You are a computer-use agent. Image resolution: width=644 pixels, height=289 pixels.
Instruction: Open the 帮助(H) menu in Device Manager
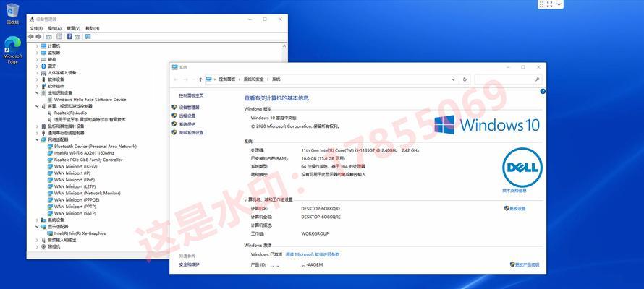[93, 28]
